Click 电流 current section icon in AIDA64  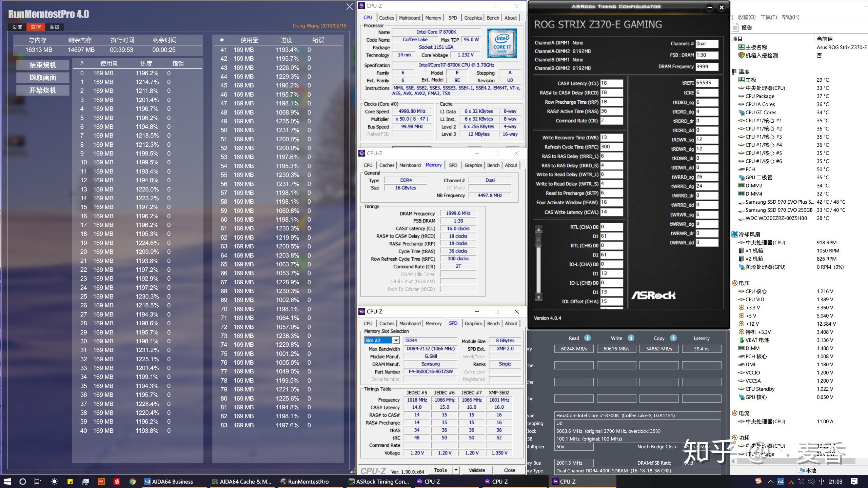(735, 413)
